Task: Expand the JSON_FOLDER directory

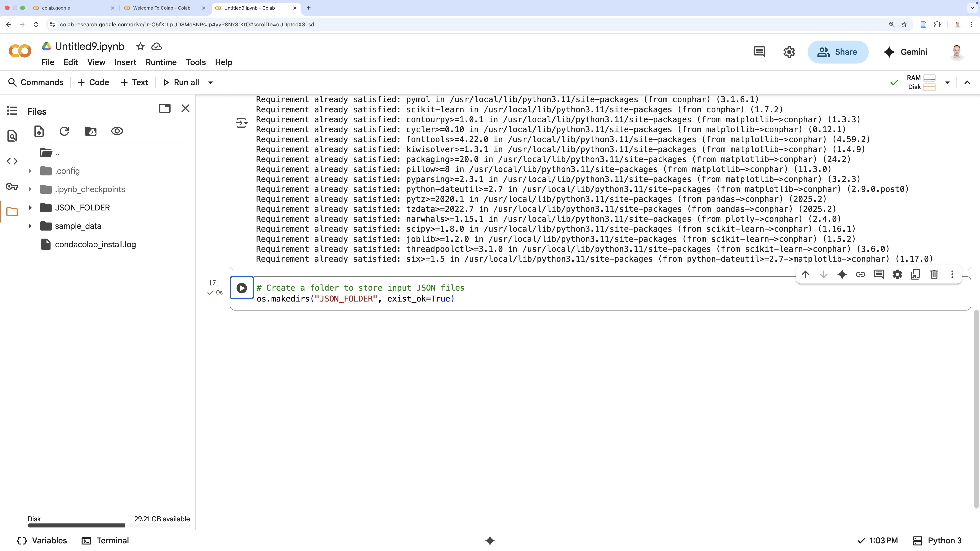Action: tap(30, 208)
